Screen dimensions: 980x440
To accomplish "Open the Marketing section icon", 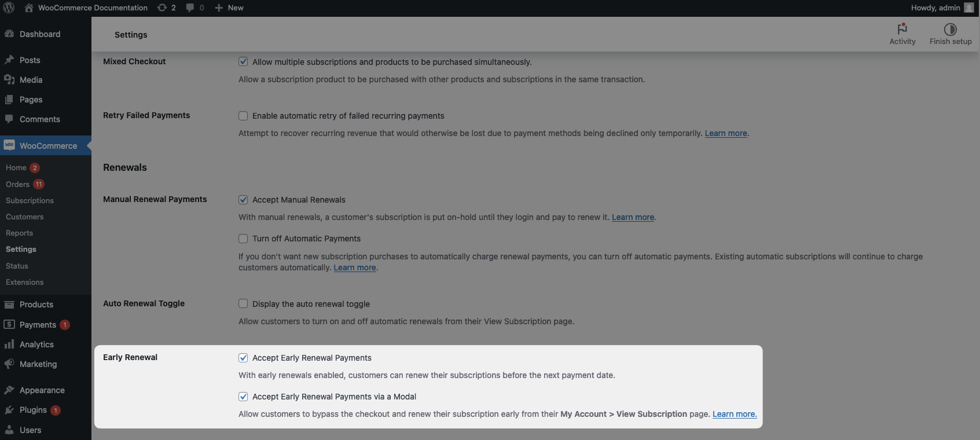I will 9,364.
